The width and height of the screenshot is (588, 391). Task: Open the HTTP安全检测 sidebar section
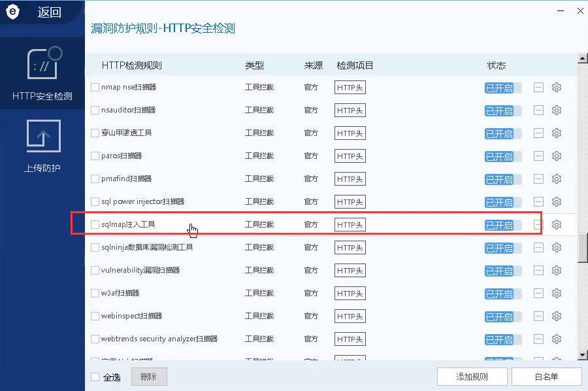tap(42, 73)
